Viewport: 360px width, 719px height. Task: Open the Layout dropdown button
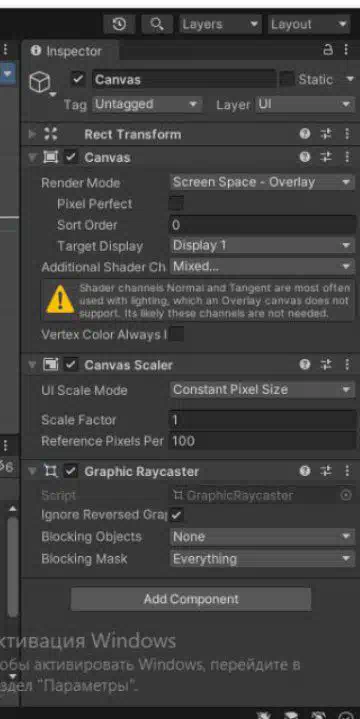309,24
